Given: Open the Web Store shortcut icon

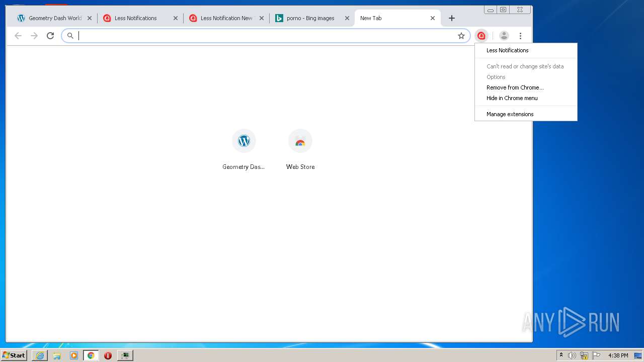Looking at the screenshot, I should point(300,141).
